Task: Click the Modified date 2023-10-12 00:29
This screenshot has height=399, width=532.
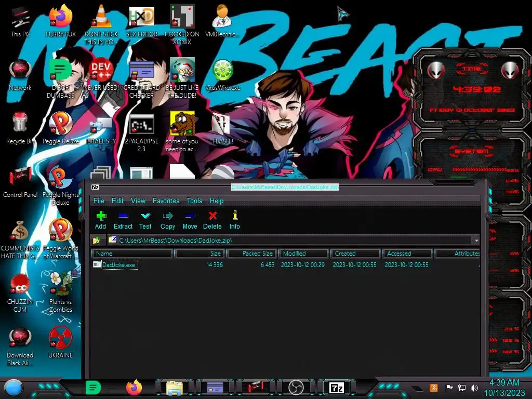Action: [303, 264]
